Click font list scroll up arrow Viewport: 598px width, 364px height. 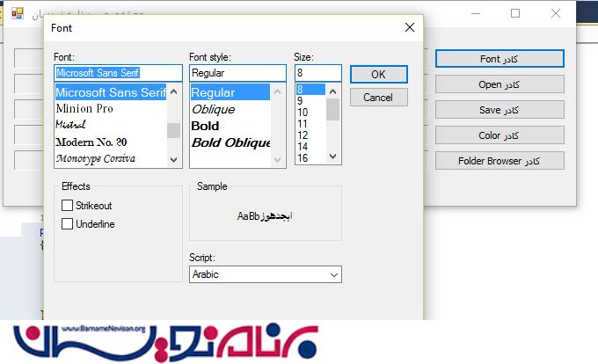pyautogui.click(x=174, y=91)
